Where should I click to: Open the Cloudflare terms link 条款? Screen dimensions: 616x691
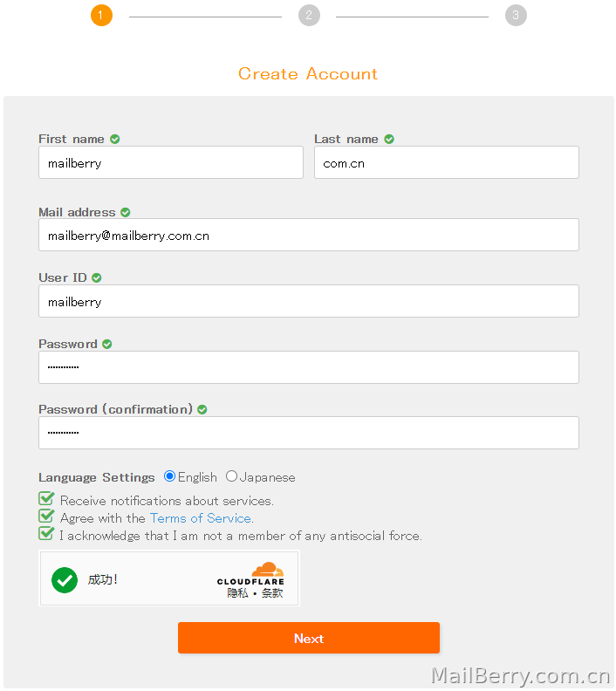[272, 593]
